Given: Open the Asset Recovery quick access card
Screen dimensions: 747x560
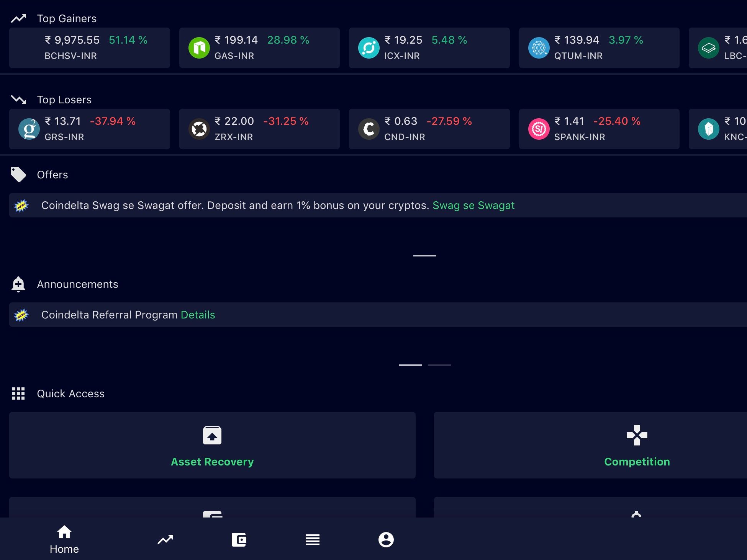Looking at the screenshot, I should [212, 445].
